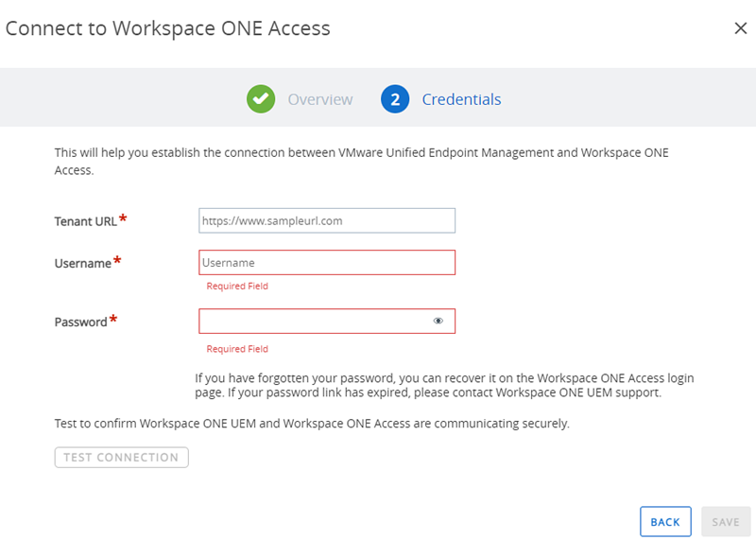Click the Required Field message under Password
This screenshot has height=540, width=756.
(237, 349)
